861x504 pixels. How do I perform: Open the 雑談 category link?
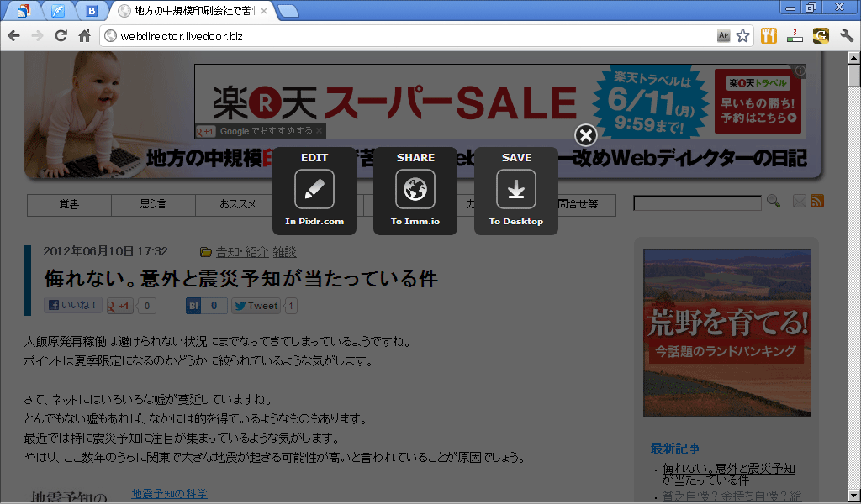click(x=284, y=252)
